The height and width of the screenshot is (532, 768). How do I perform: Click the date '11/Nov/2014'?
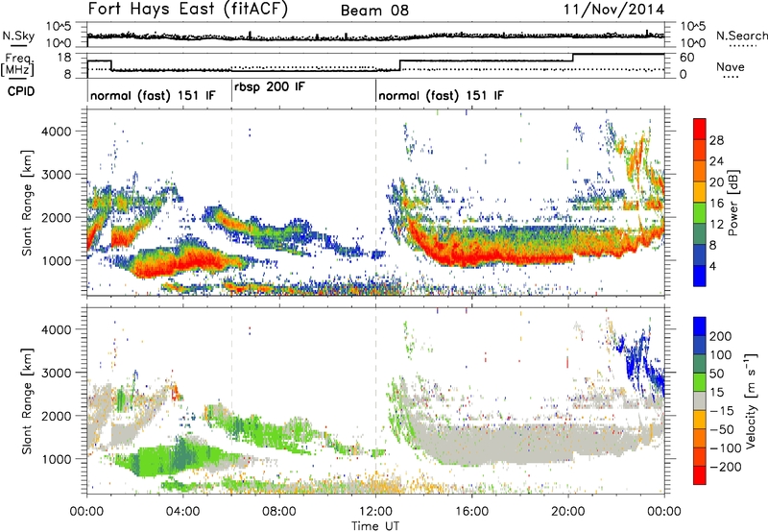point(613,10)
